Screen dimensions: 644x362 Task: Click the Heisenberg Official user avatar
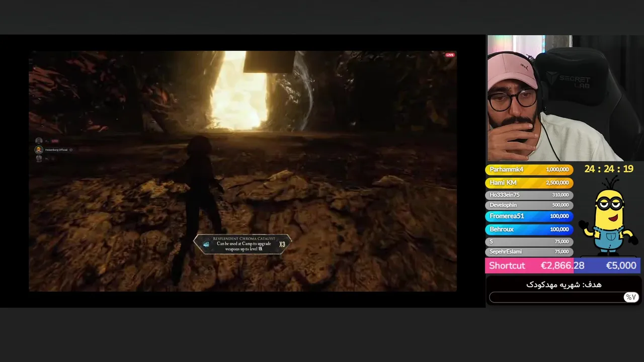pyautogui.click(x=38, y=150)
